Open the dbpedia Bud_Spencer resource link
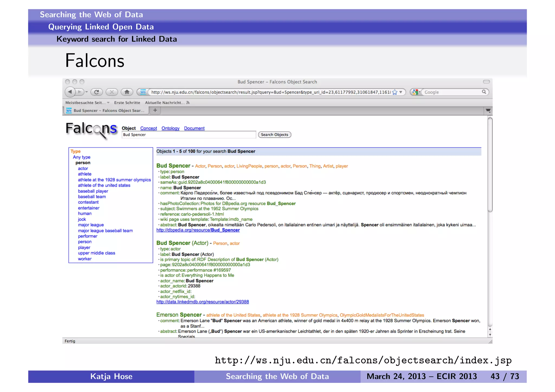Image resolution: width=555 pixels, height=392 pixels. [198, 230]
